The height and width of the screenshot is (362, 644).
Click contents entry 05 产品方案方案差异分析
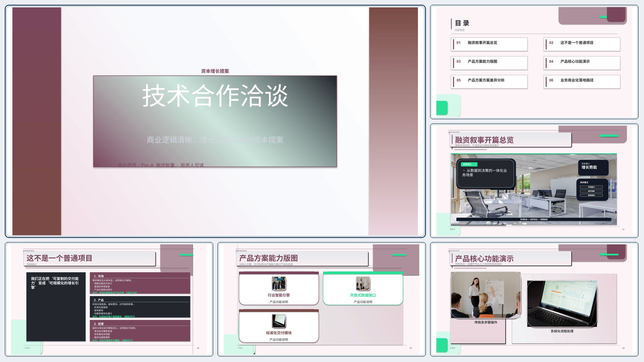coord(489,81)
